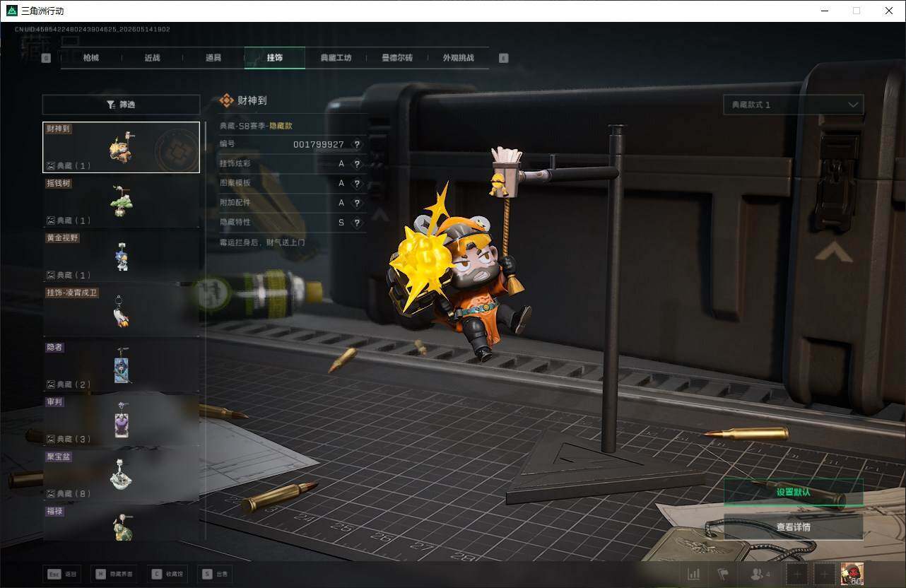
Task: Click the 财神到 title emblem icon
Action: click(226, 101)
